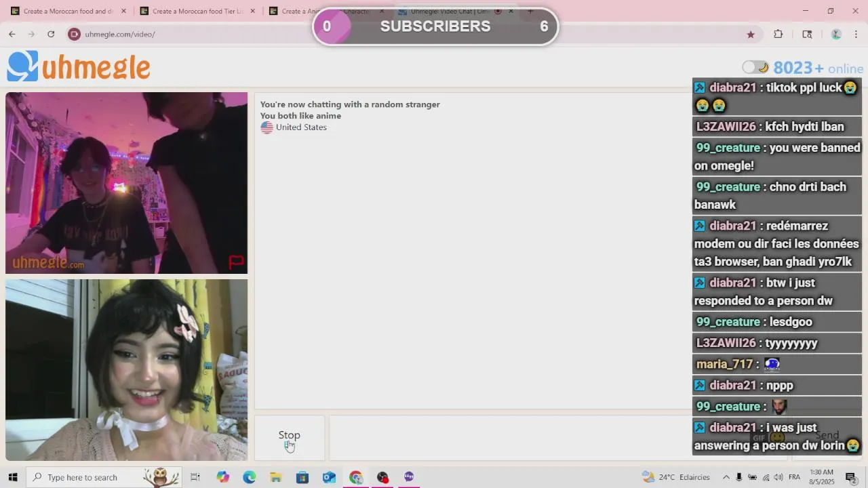This screenshot has height=488, width=868.
Task: Bookmark this page with the star icon
Action: click(751, 34)
